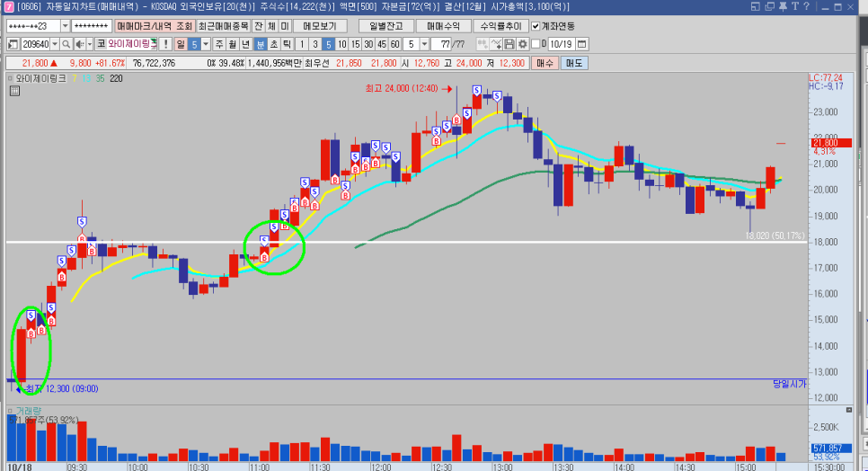Open the help question mark in title bar

point(806,6)
